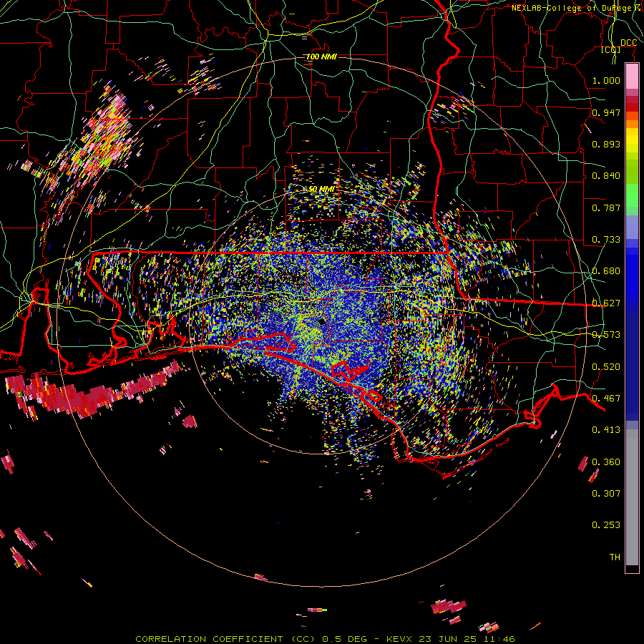Click the black radar site dot at center
The width and height of the screenshot is (644, 644).
pyautogui.click(x=323, y=321)
